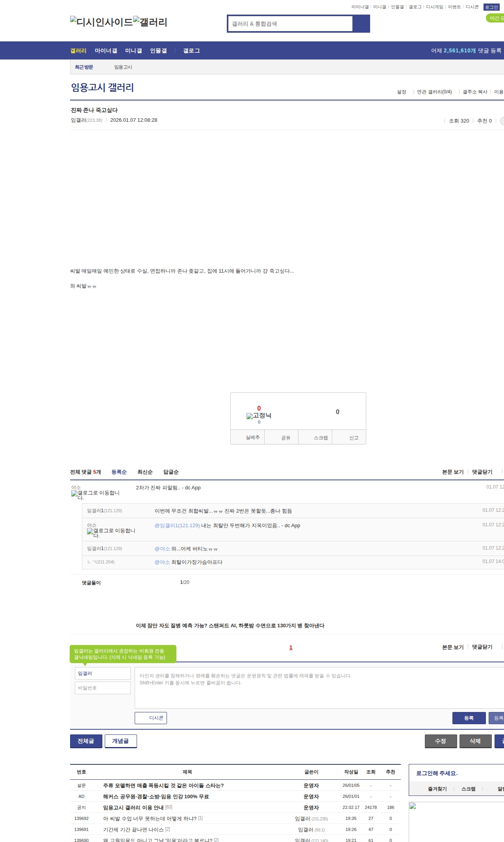Show all posts with 전체글
The image size is (504, 842).
tap(86, 741)
